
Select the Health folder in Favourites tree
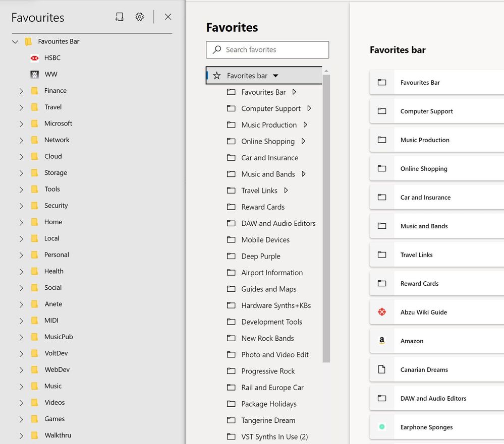coord(53,271)
